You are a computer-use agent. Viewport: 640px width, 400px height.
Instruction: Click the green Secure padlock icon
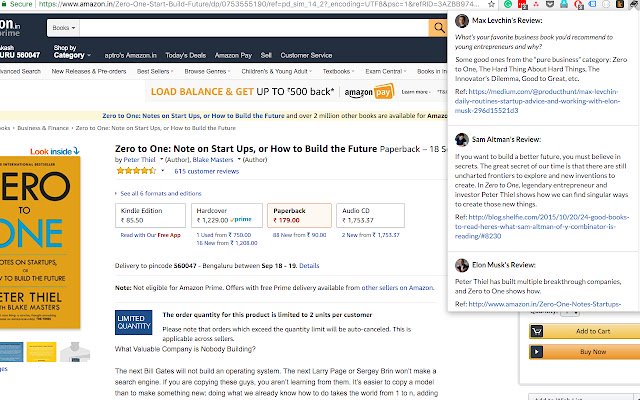point(4,6)
